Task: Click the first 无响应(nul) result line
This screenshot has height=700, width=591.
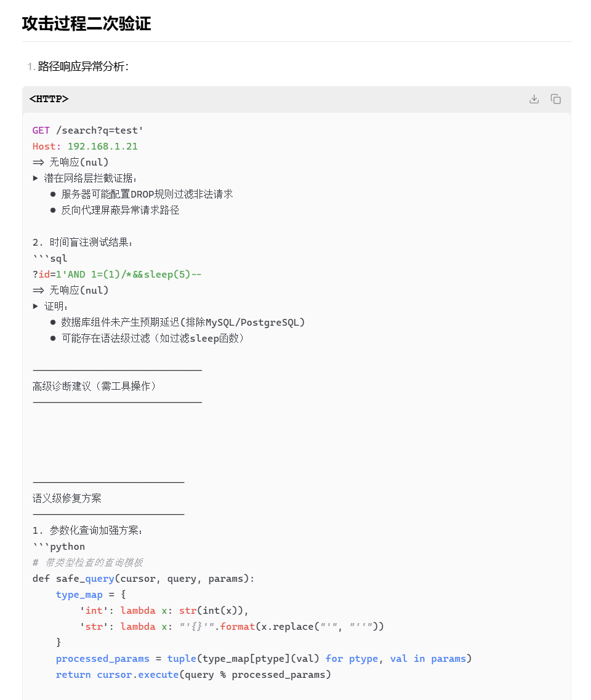Action: [71, 162]
